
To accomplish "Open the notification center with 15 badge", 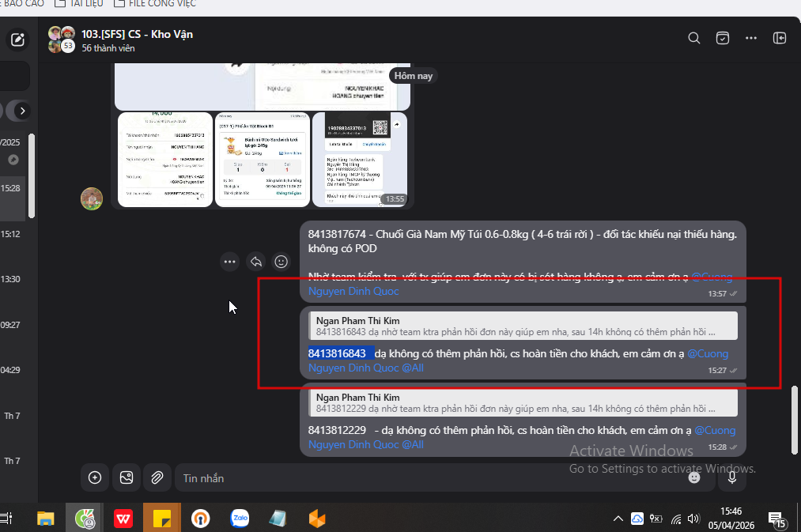I will [x=777, y=519].
